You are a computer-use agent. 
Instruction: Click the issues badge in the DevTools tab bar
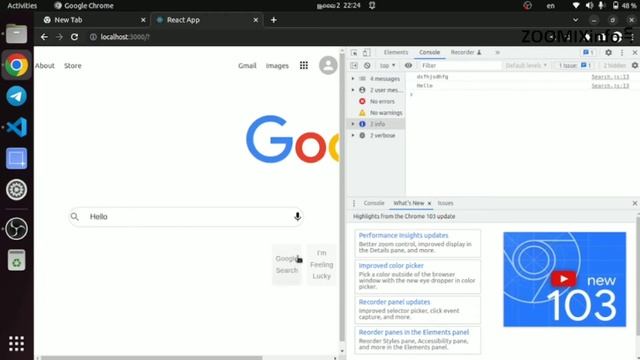pos(588,52)
